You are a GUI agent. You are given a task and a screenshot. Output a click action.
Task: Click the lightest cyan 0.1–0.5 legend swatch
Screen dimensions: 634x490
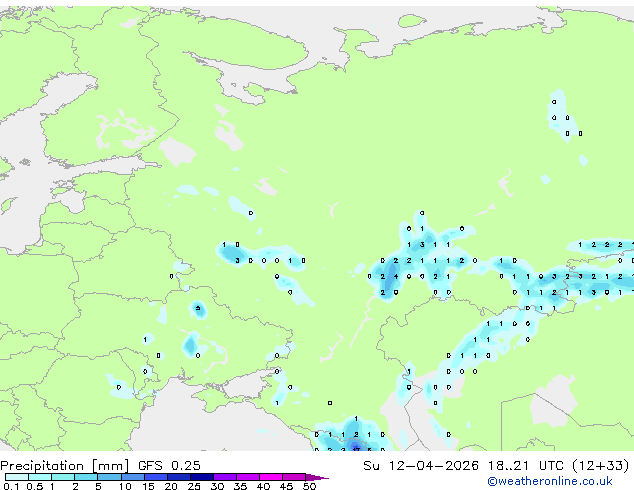click(x=17, y=477)
